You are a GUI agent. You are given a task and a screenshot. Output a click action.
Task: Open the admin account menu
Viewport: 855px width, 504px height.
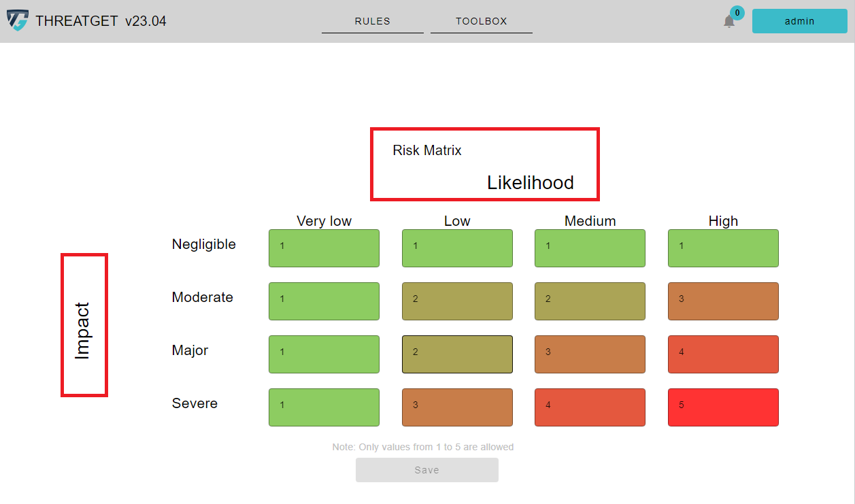[799, 21]
